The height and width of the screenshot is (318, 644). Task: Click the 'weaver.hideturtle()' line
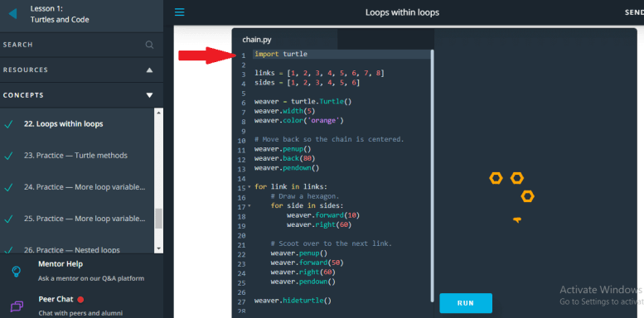[x=293, y=301]
